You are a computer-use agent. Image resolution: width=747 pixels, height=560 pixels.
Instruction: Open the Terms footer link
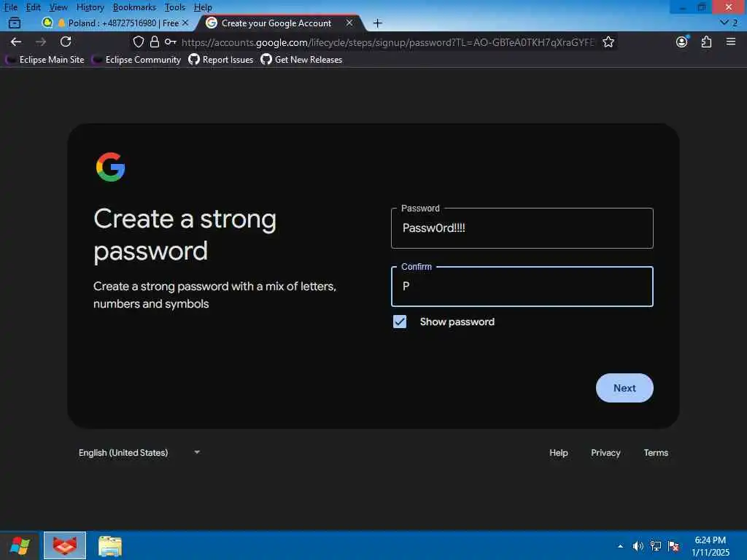pos(656,452)
